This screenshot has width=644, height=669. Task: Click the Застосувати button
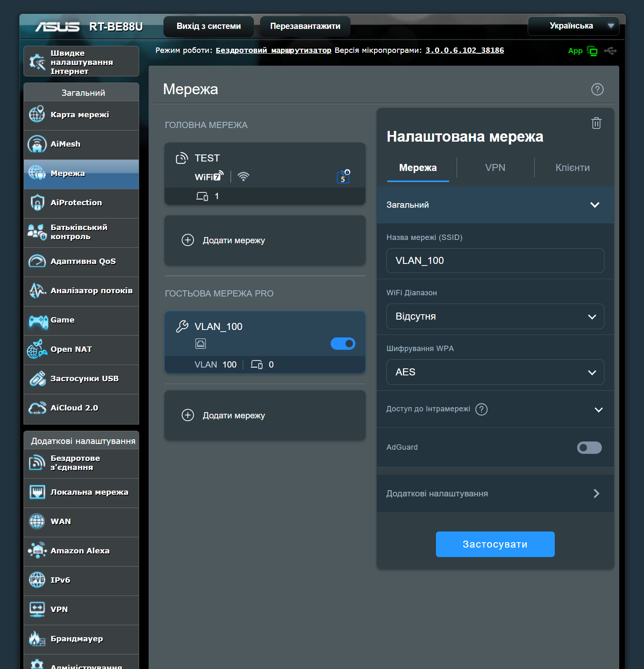(495, 544)
